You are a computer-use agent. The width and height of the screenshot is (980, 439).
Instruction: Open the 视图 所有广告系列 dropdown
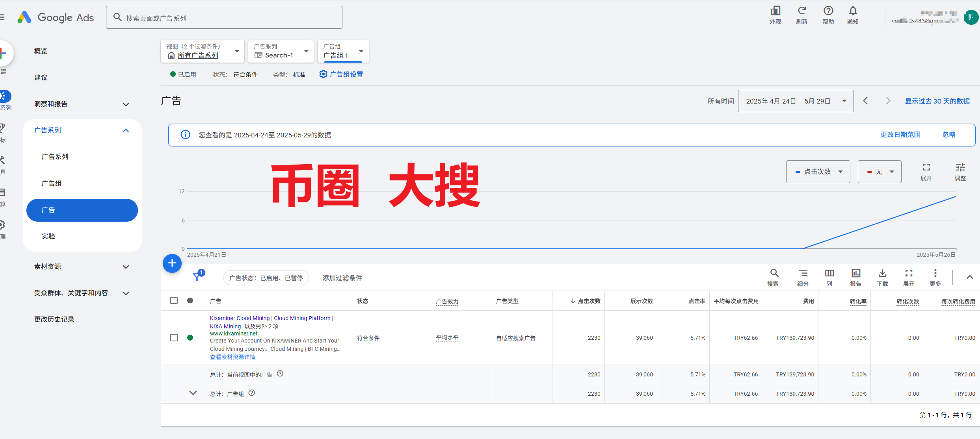coord(202,51)
